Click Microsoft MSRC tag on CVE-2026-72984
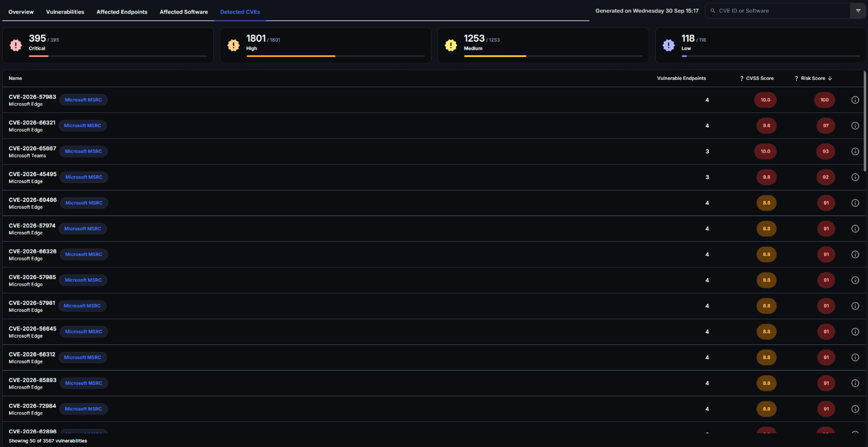Viewport: 868px width, 447px height. [x=83, y=409]
